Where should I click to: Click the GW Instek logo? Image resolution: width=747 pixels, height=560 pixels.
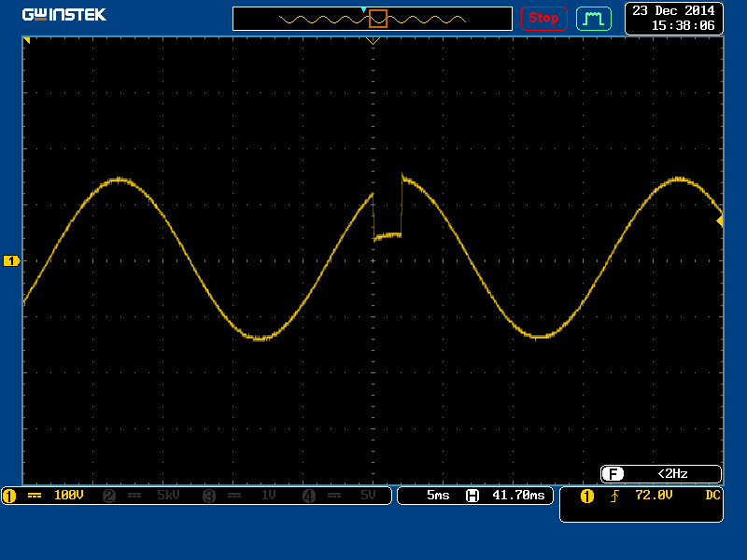pos(64,15)
